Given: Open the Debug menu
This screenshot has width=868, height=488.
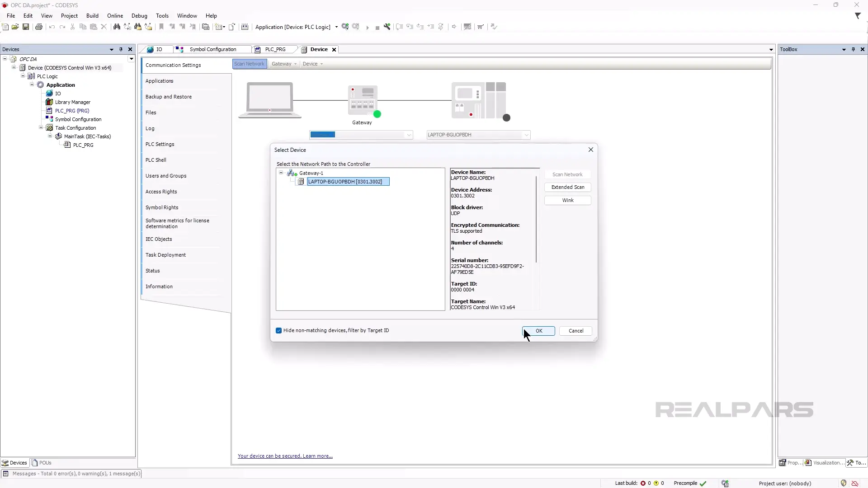Looking at the screenshot, I should (139, 15).
